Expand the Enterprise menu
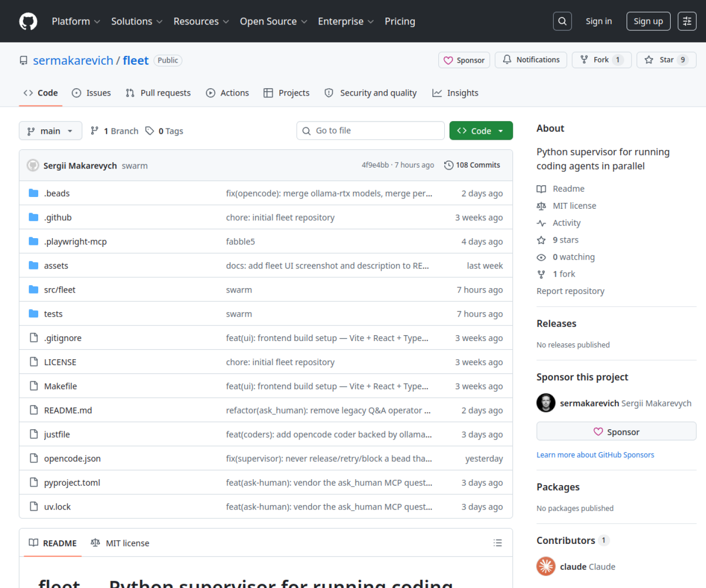This screenshot has height=588, width=706. pyautogui.click(x=346, y=22)
